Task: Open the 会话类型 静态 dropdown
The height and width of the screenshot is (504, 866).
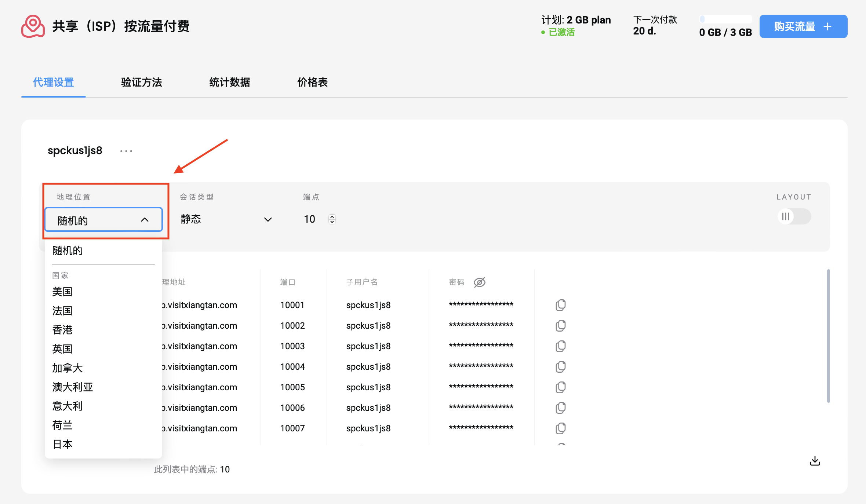Action: [x=226, y=219]
